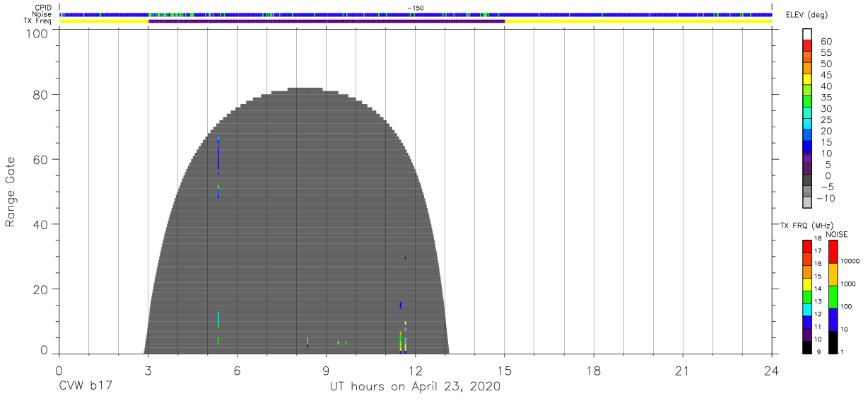This screenshot has height=401, width=868.
Task: Click the x-axis tick label 24
Action: 771,371
